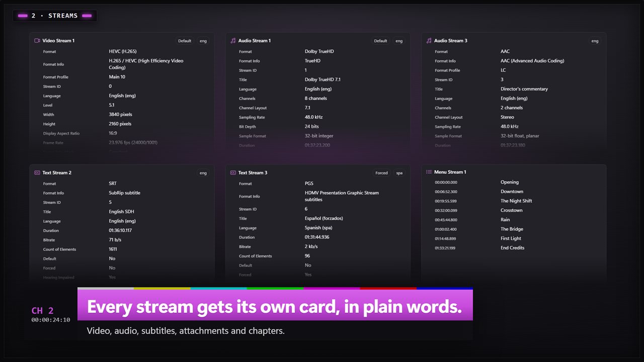Click the 00:00:24:10 timecode display
Viewport: 644px width, 362px height.
pyautogui.click(x=51, y=320)
